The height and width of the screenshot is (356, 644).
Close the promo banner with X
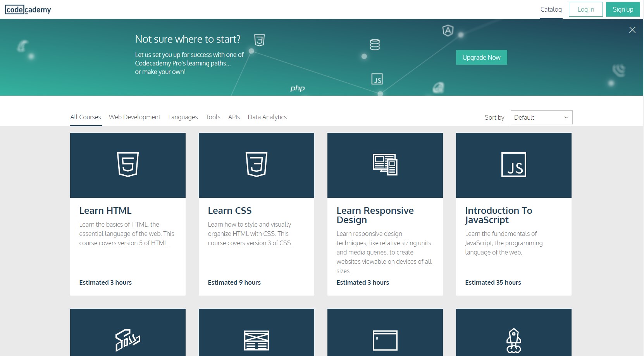point(632,30)
